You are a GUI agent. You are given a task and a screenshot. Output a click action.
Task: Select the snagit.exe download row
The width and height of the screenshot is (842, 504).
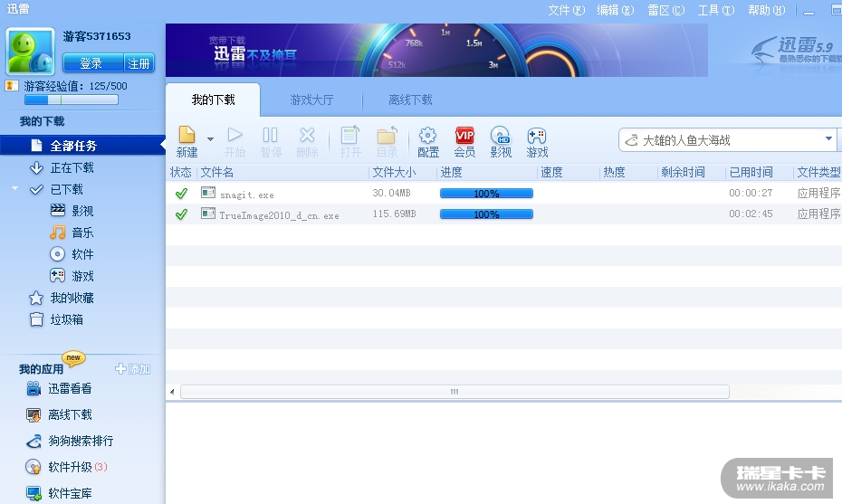click(503, 194)
